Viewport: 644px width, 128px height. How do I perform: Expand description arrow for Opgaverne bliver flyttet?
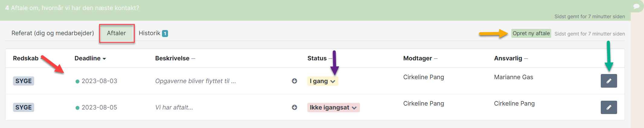(x=294, y=81)
